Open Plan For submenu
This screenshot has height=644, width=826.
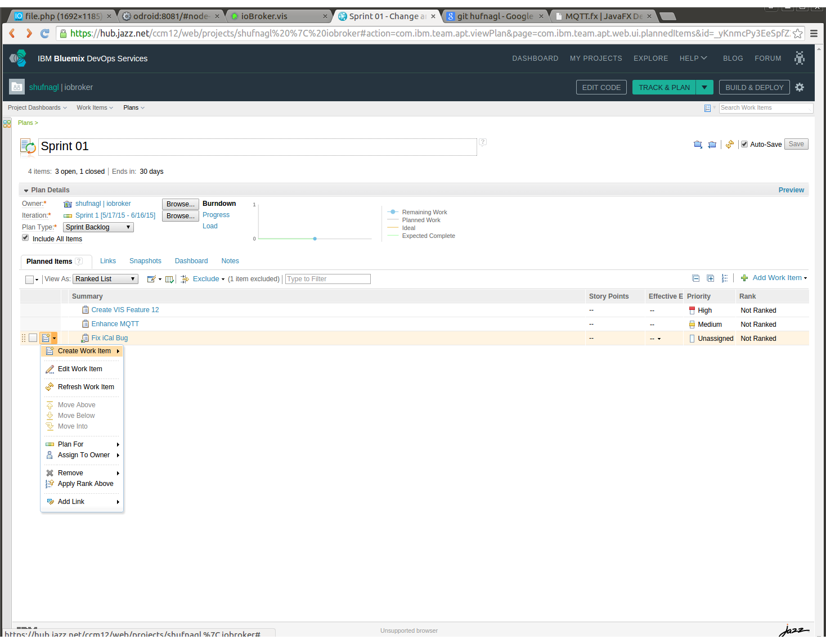[x=83, y=444]
